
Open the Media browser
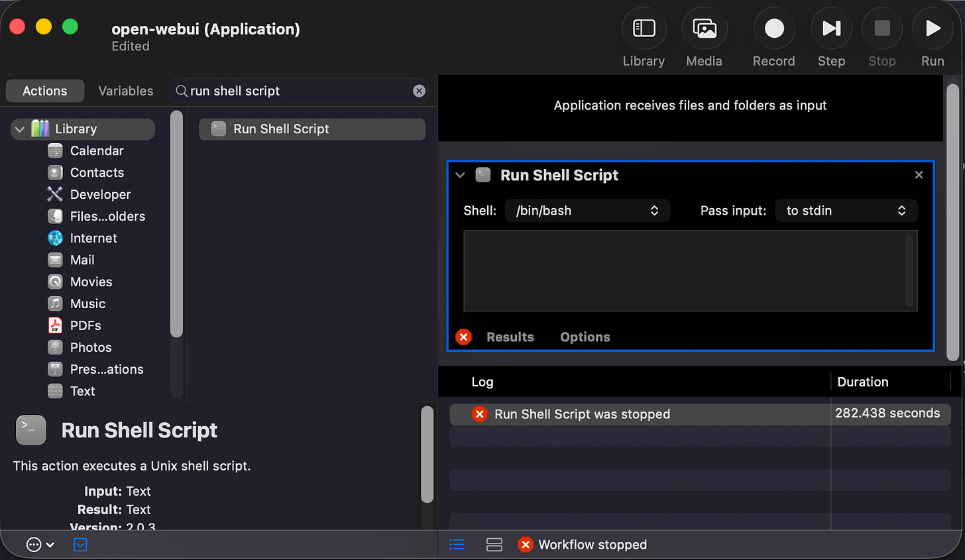[x=705, y=28]
